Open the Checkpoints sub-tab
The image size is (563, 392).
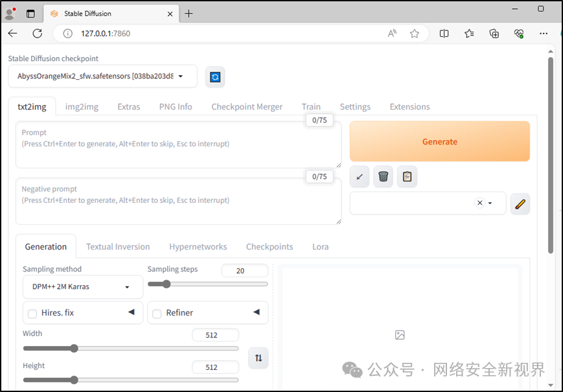click(270, 247)
